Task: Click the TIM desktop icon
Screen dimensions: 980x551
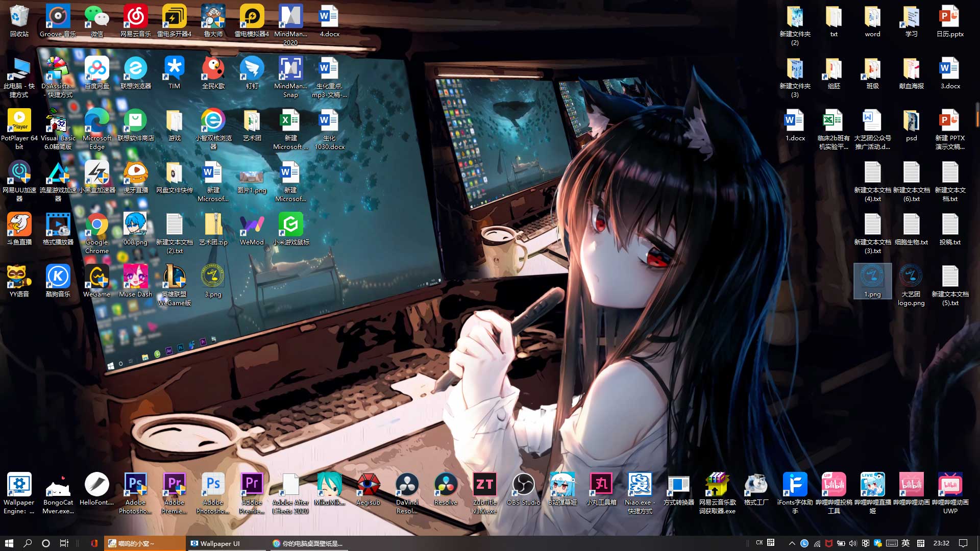Action: pyautogui.click(x=174, y=73)
